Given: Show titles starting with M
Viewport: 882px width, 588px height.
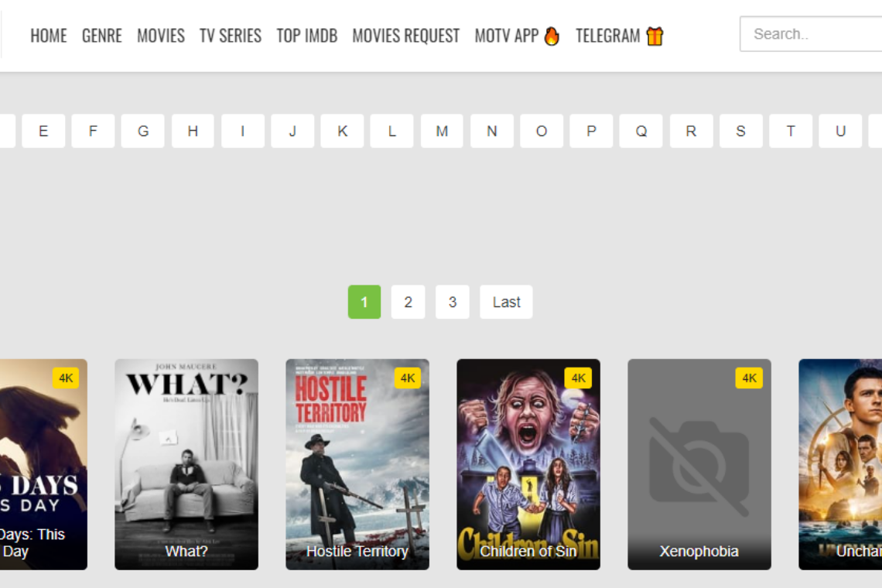Looking at the screenshot, I should point(442,131).
